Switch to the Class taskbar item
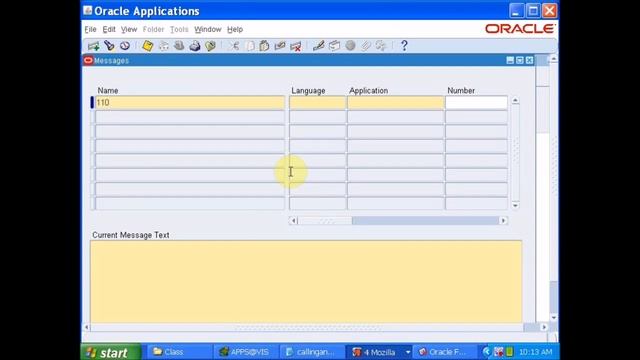The height and width of the screenshot is (360, 640). tap(179, 352)
